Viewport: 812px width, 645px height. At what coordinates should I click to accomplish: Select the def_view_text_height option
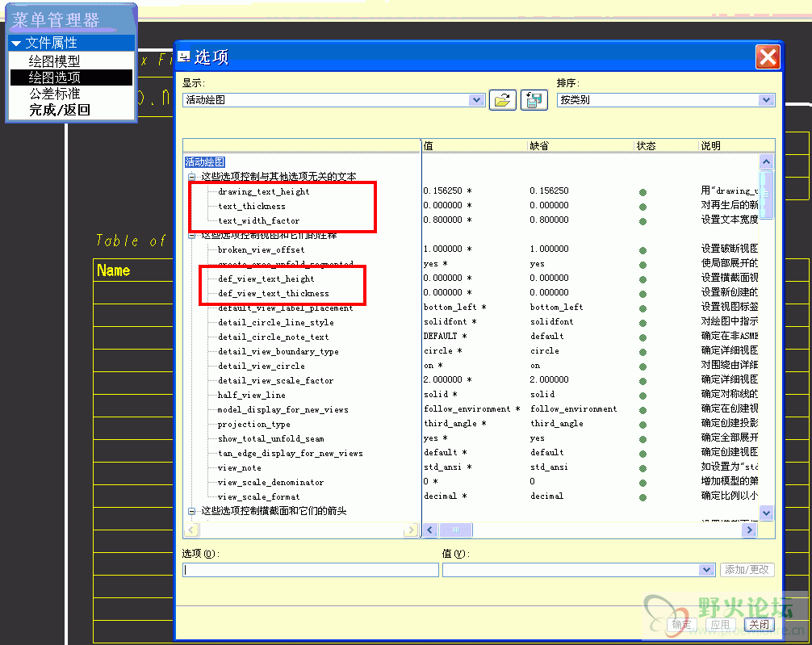[266, 279]
